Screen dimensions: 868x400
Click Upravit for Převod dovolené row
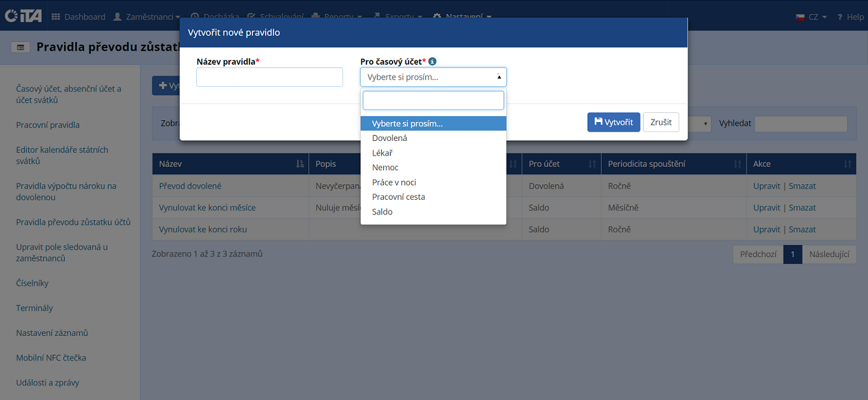767,186
